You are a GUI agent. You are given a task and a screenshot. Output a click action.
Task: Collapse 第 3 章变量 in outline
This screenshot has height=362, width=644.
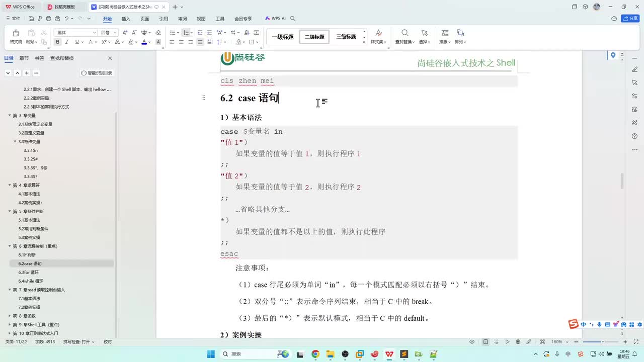pos(10,115)
